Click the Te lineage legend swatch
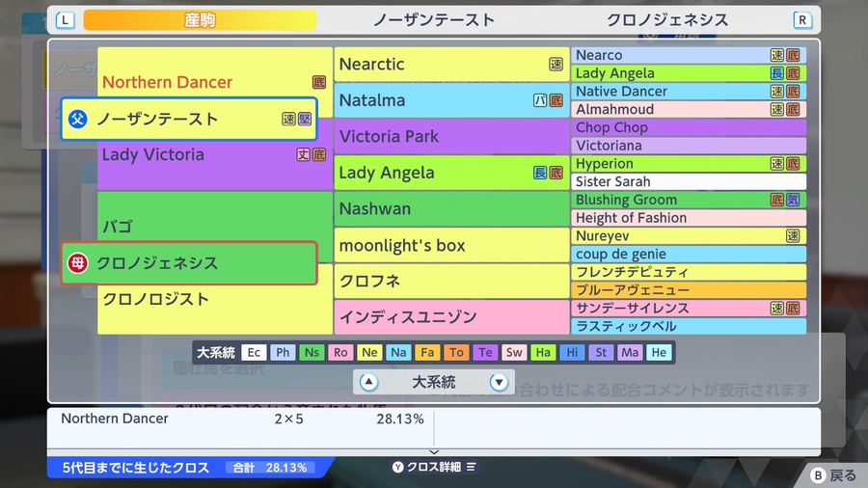The image size is (868, 488). [485, 352]
